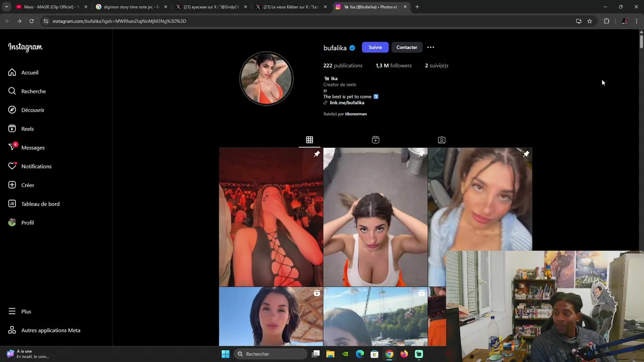Open Task View on the taskbar
This screenshot has width=644, height=362.
[x=316, y=354]
